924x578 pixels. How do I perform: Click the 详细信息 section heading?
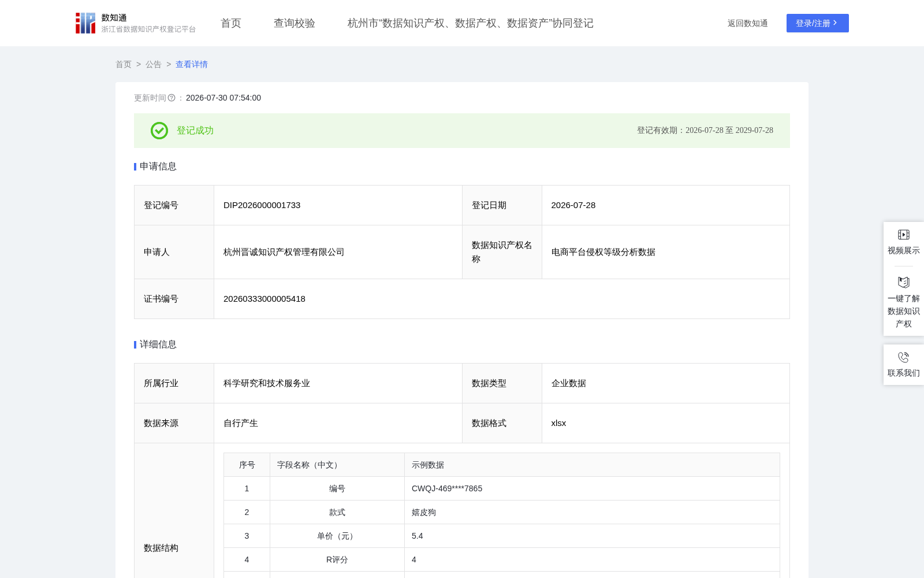click(x=158, y=344)
